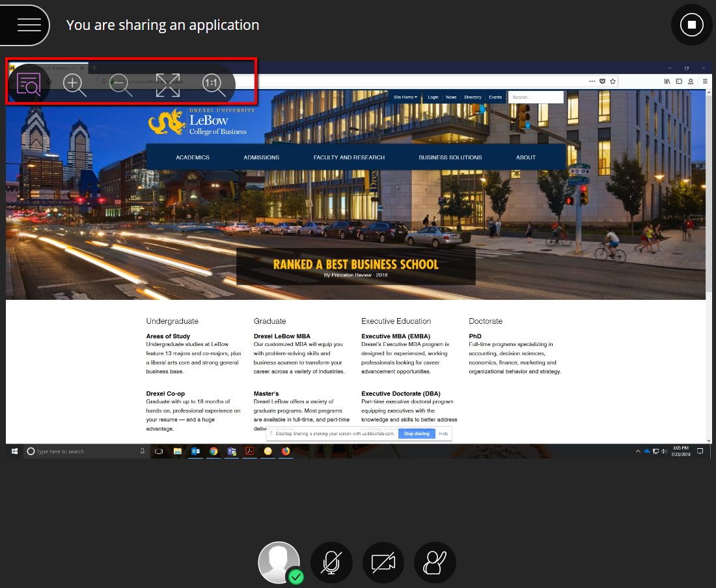Open Chrome from the taskbar
The image size is (716, 588).
(x=213, y=451)
